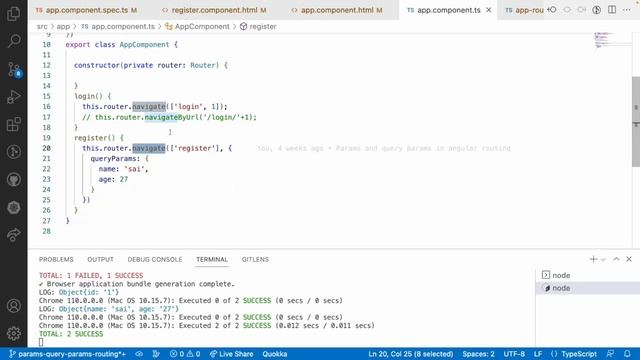Open the Accounts menu icon

tap(13, 306)
